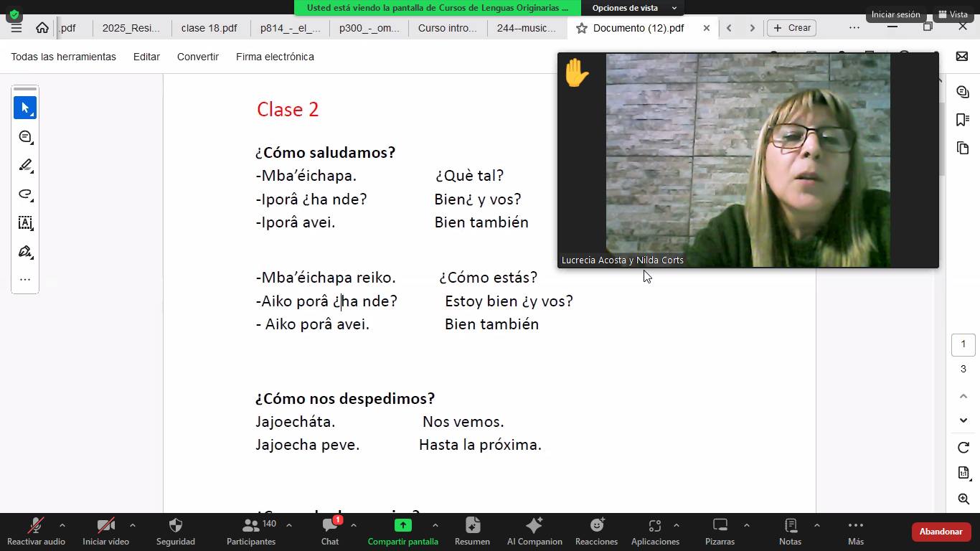980x551 pixels.
Task: Turn on camera with Iniciar vídeo
Action: click(105, 532)
